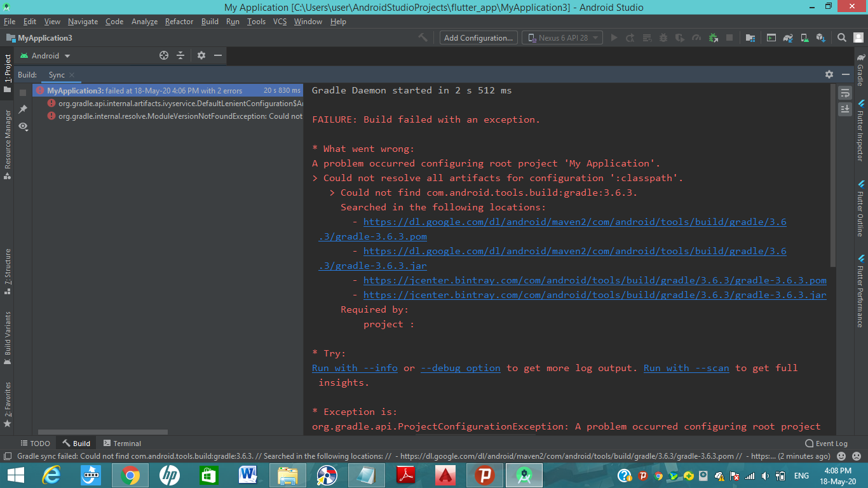
Task: Open the Nexus 6 API 28 device dropdown
Action: click(x=562, y=37)
